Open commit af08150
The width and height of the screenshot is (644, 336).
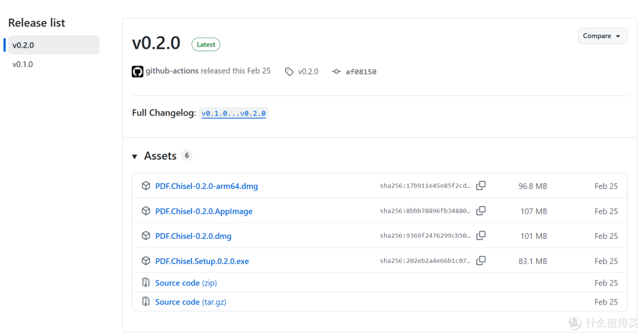tap(361, 72)
